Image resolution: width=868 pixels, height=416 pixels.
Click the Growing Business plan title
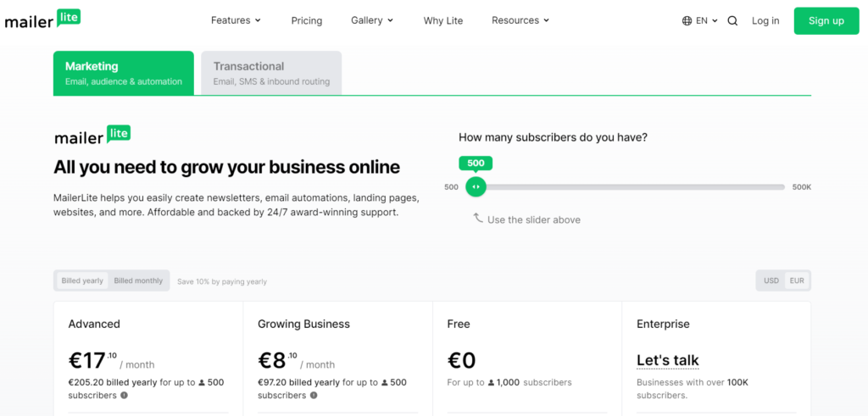coord(304,324)
